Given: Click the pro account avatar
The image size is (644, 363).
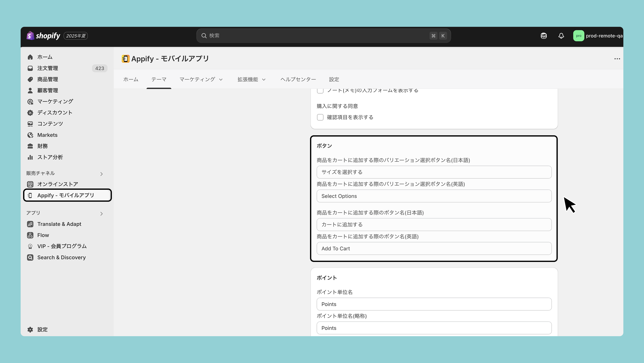Looking at the screenshot, I should (579, 36).
